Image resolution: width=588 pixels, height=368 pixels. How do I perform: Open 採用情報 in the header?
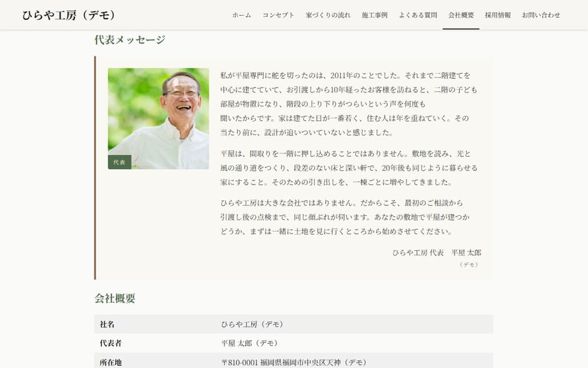pos(498,15)
